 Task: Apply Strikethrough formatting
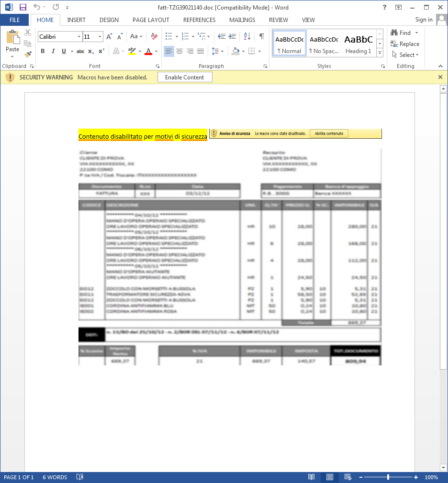[80, 51]
